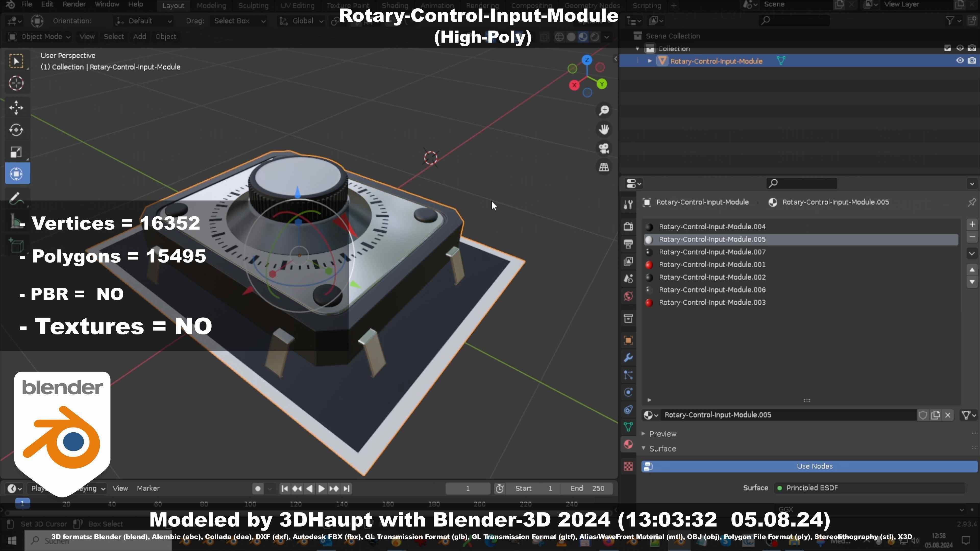Screen dimensions: 980x551
Task: Open the timeline Marker menu
Action: click(x=148, y=489)
